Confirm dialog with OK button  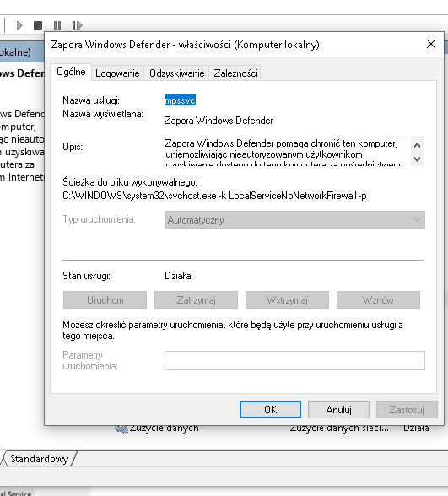pyautogui.click(x=270, y=410)
